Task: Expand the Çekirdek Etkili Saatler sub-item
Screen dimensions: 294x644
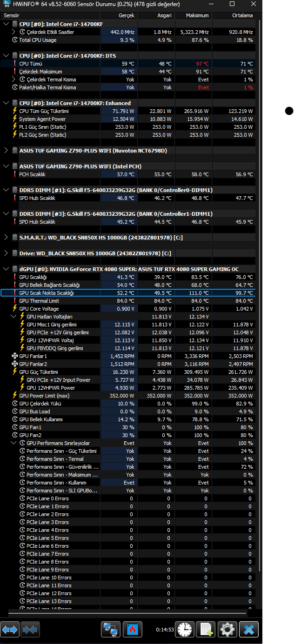Action: click(13, 32)
